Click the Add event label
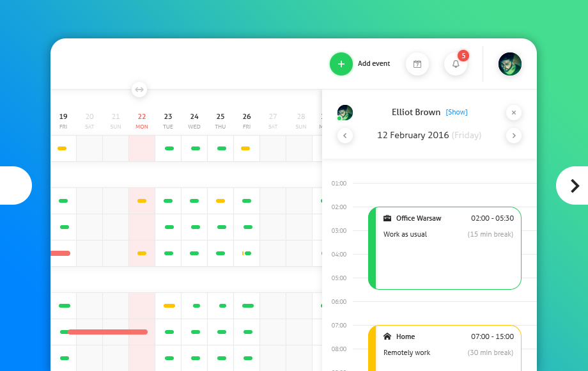 (374, 63)
